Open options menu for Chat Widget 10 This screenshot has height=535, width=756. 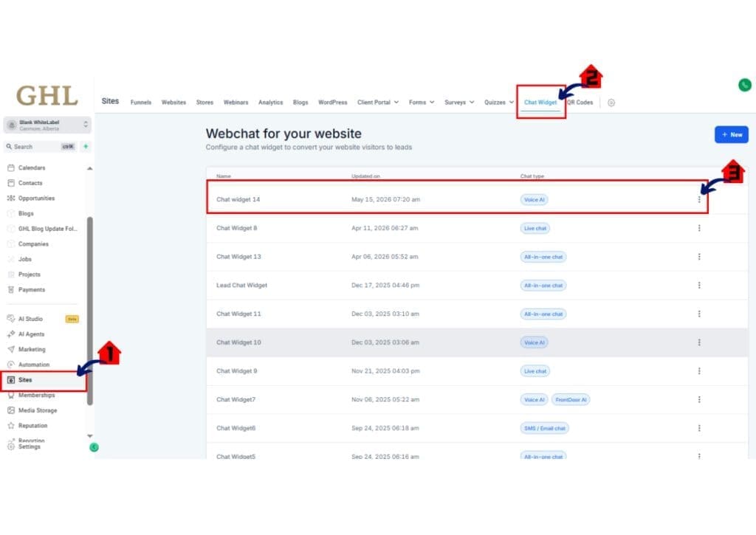point(699,342)
